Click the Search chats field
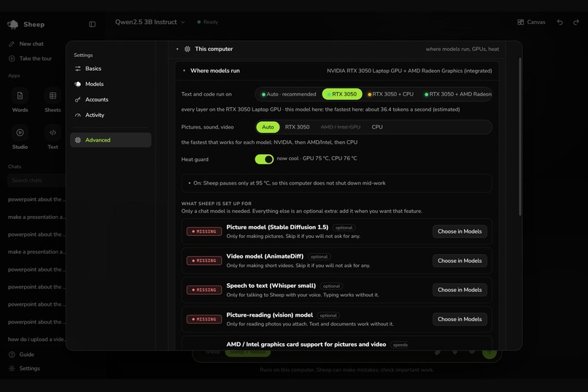 coord(36,180)
